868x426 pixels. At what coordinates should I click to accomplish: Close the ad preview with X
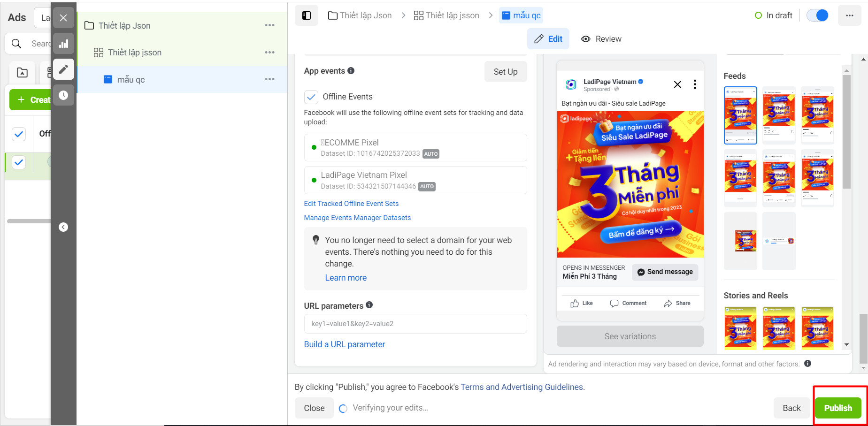[x=677, y=84]
